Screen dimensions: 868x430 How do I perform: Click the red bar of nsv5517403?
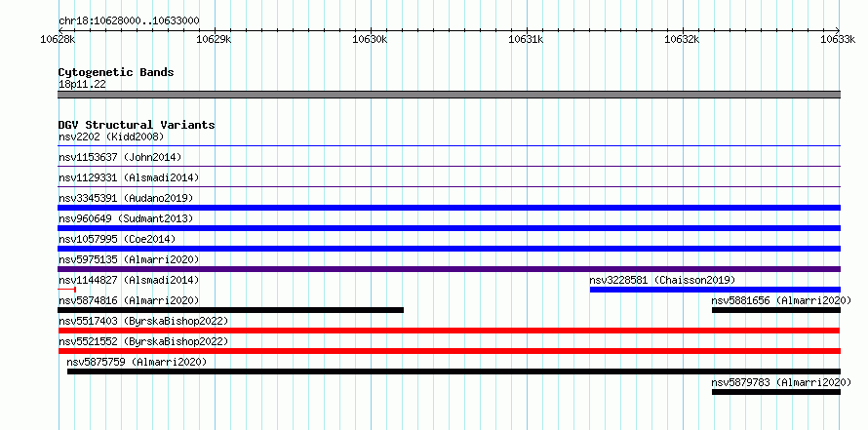pos(449,331)
